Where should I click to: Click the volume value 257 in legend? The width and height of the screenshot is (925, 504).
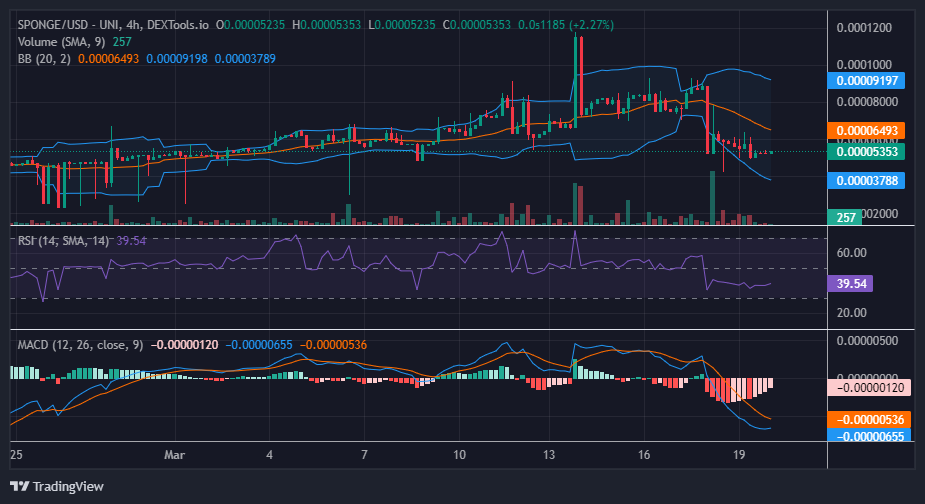(122, 42)
